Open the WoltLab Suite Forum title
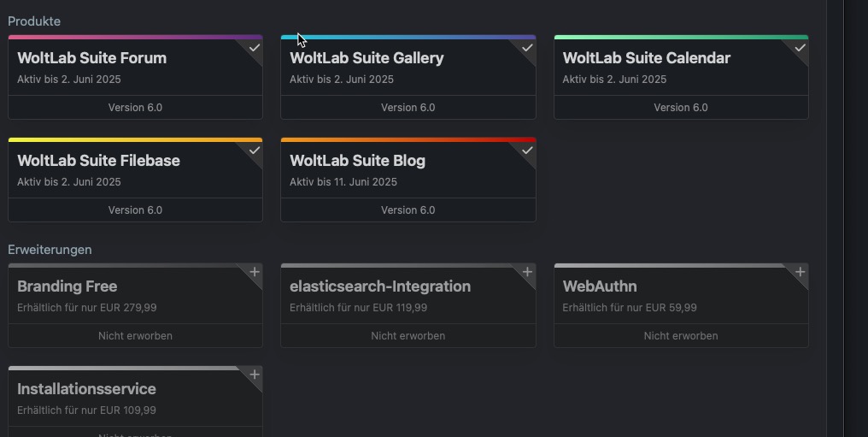The image size is (868, 437). 91,58
